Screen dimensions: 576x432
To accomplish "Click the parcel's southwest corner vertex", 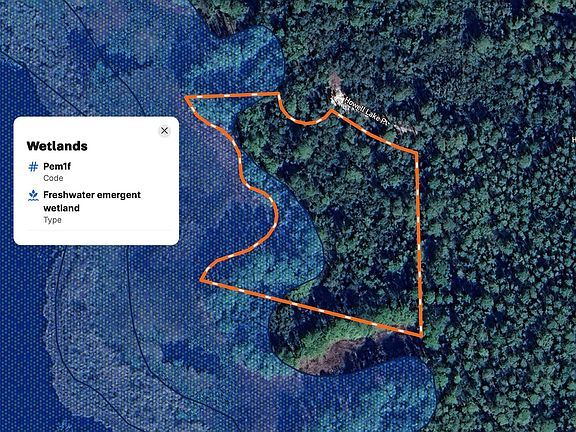I will point(202,280).
